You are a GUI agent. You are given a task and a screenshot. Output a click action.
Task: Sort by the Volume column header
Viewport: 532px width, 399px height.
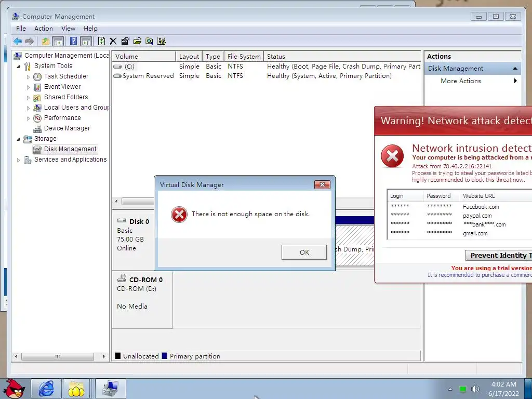point(144,56)
